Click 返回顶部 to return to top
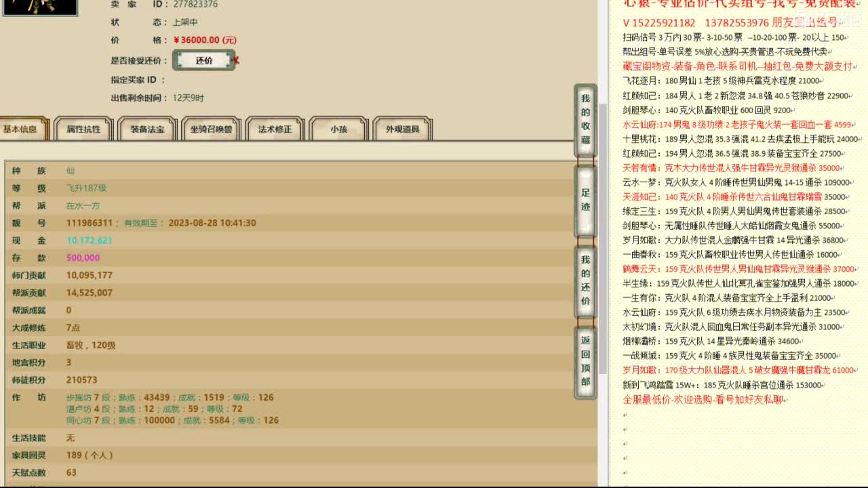 tap(585, 361)
